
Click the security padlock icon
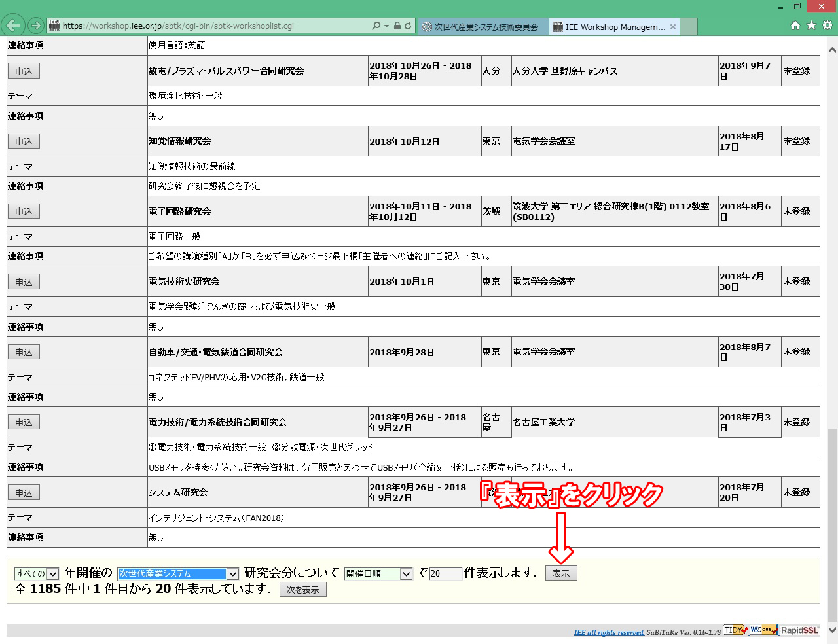[x=397, y=26]
